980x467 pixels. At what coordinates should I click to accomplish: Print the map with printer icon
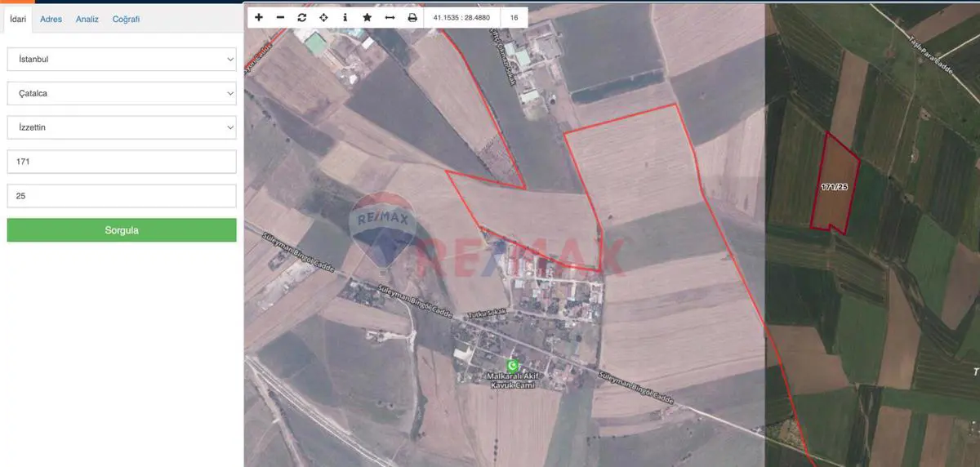412,17
